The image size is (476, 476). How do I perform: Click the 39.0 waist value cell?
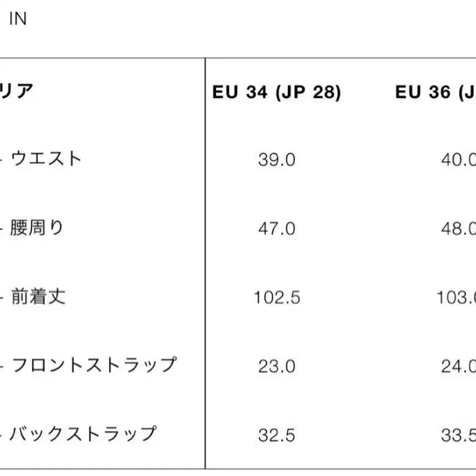[x=277, y=160]
